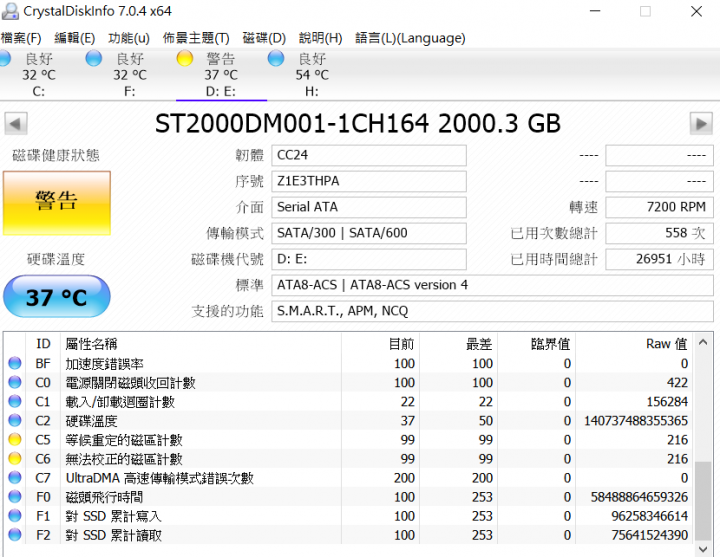Go to next disk with right arrow
This screenshot has height=557, width=720.
[x=701, y=124]
